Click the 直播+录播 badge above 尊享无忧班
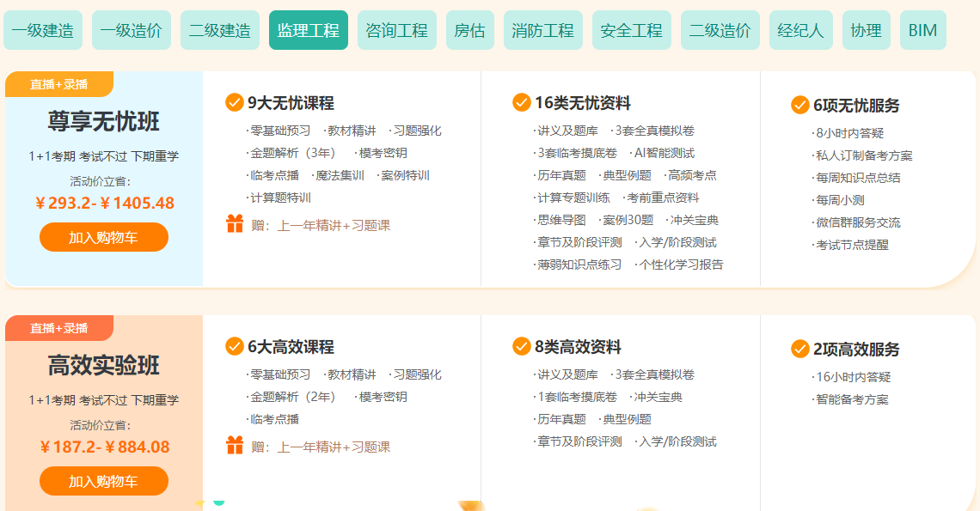Viewport: 980px width, 511px height. [58, 84]
